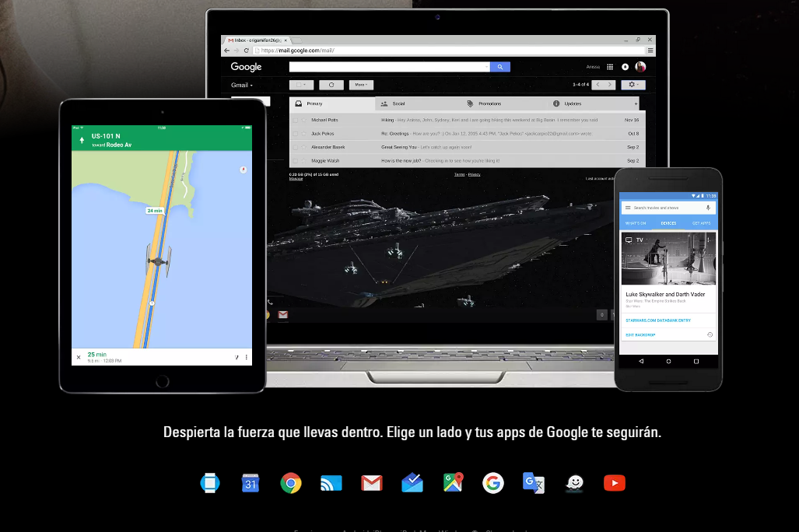Viewport: 799px width, 532px height.
Task: Select the Waze smiley icon
Action: [x=575, y=482]
